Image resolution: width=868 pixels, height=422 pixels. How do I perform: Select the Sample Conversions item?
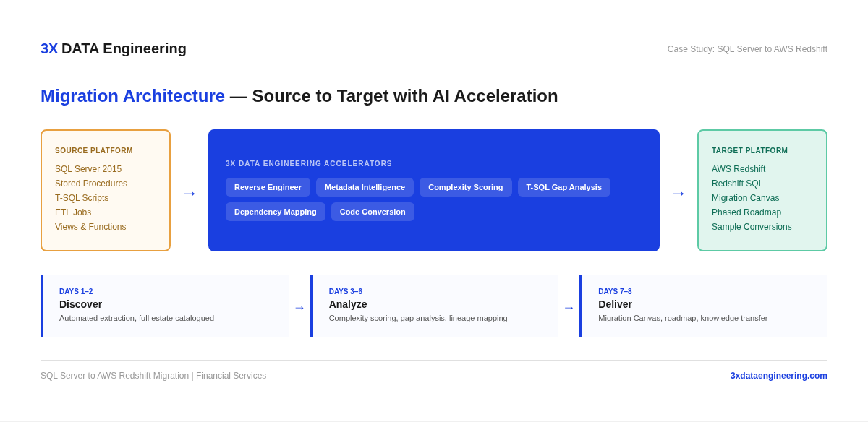(x=752, y=227)
